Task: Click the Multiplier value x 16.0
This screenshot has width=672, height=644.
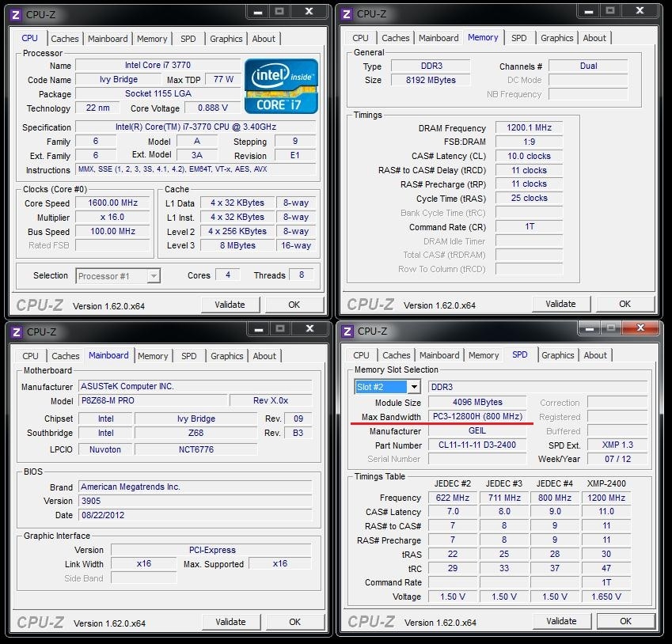Action: 112,218
